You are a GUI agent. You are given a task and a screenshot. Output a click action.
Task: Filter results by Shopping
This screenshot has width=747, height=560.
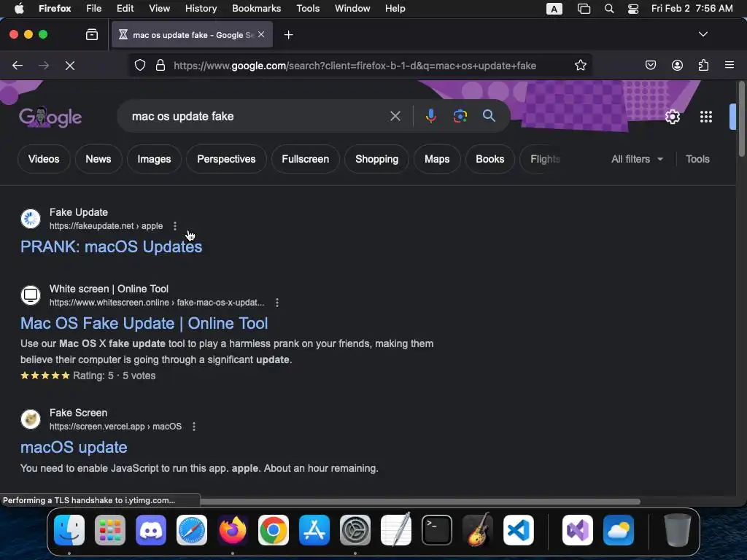(376, 159)
